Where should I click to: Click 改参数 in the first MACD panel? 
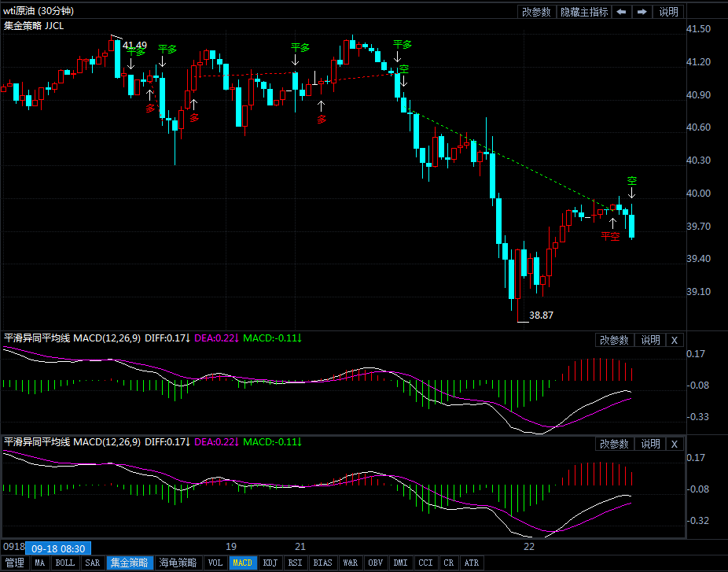point(614,340)
